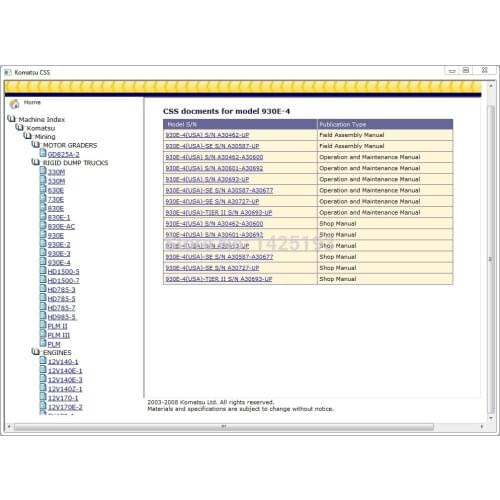Open the 930E model link
Screen dimensions: 500x500
click(x=56, y=236)
